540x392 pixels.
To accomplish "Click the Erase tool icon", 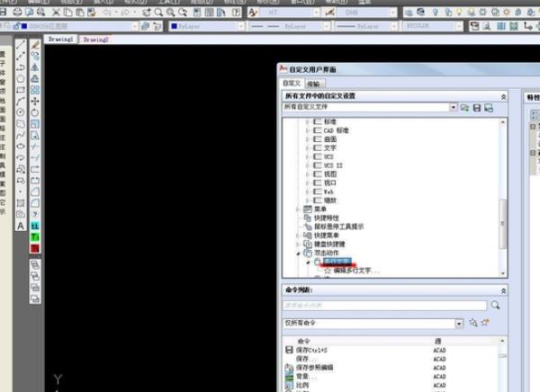I will pyautogui.click(x=35, y=44).
